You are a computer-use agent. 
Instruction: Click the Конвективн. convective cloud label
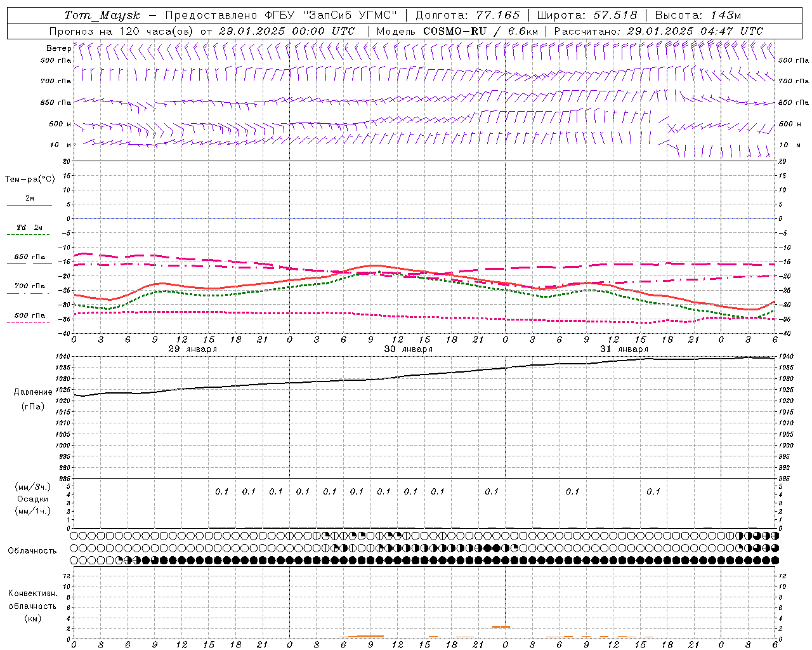32,594
